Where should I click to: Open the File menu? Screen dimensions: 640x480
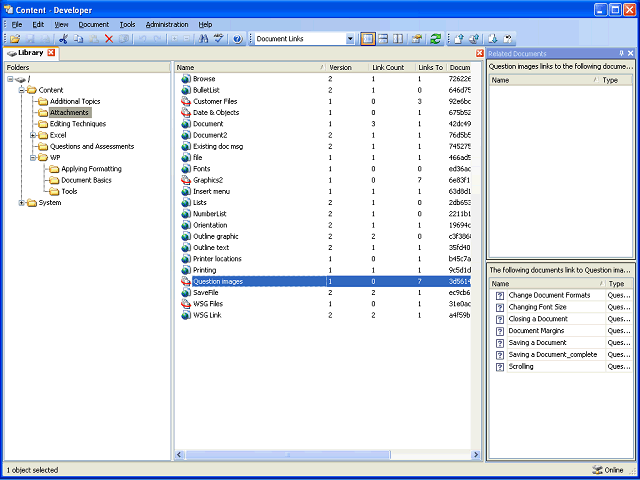(x=17, y=24)
